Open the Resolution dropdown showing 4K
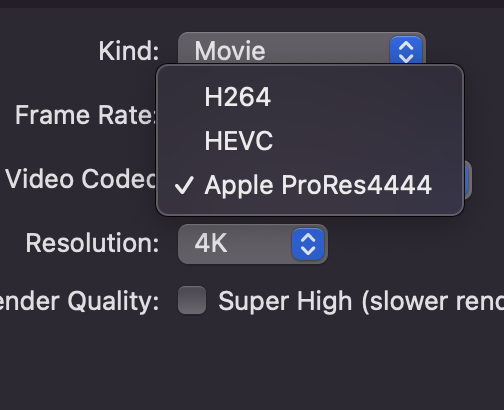This screenshot has height=410, width=504. [x=253, y=244]
